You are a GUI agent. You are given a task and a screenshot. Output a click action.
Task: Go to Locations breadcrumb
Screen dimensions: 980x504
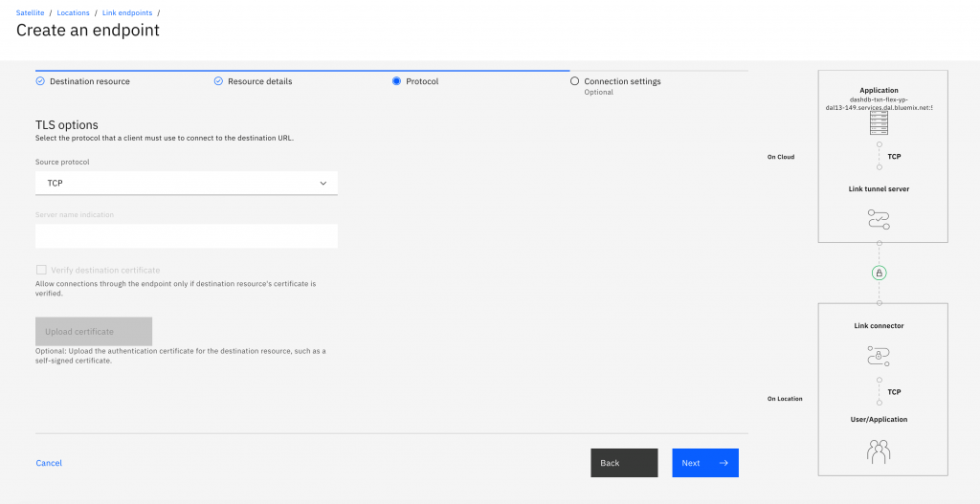click(x=73, y=12)
